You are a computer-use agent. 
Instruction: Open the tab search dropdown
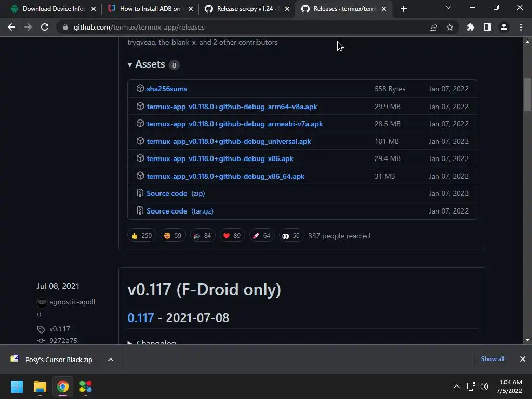448,7
